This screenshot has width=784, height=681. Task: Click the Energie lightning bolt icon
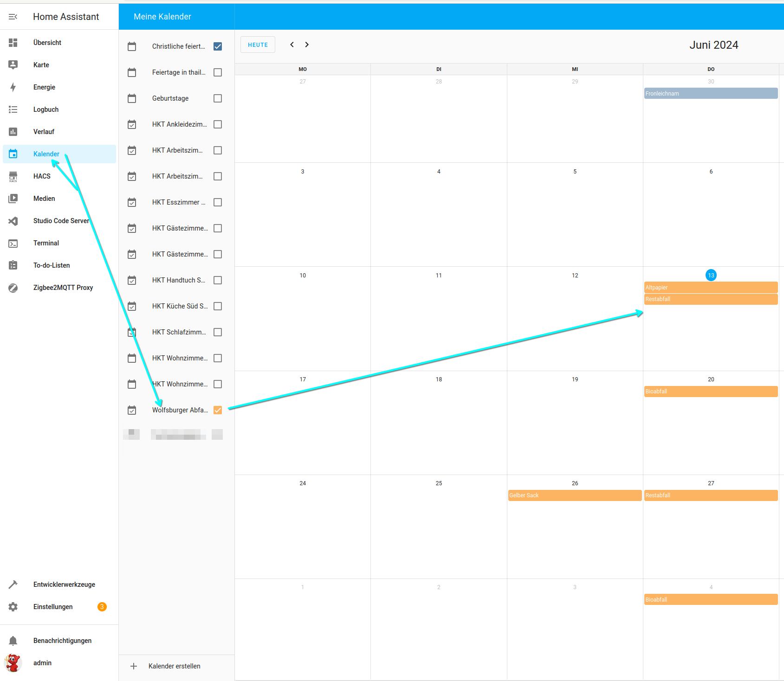point(13,87)
